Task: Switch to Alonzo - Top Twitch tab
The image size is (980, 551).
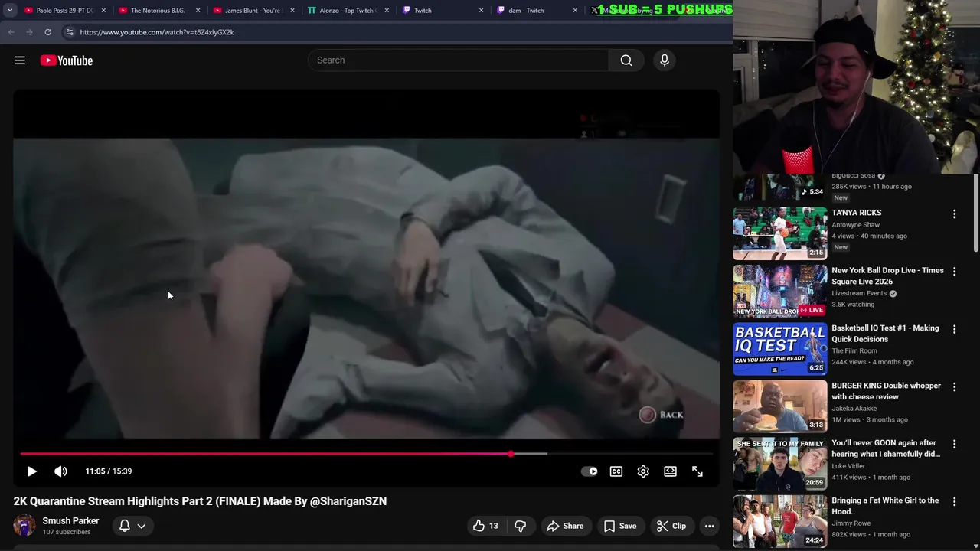Action: click(x=348, y=11)
